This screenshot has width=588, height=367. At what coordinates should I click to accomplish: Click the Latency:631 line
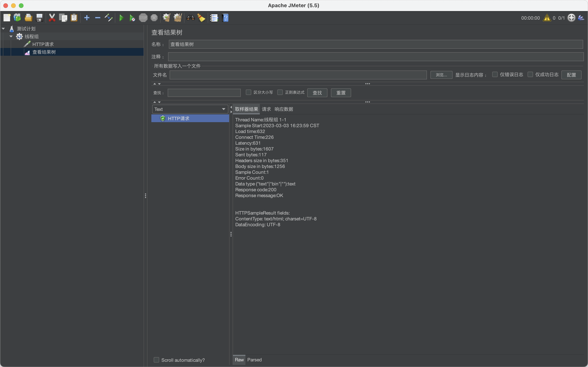tap(248, 143)
